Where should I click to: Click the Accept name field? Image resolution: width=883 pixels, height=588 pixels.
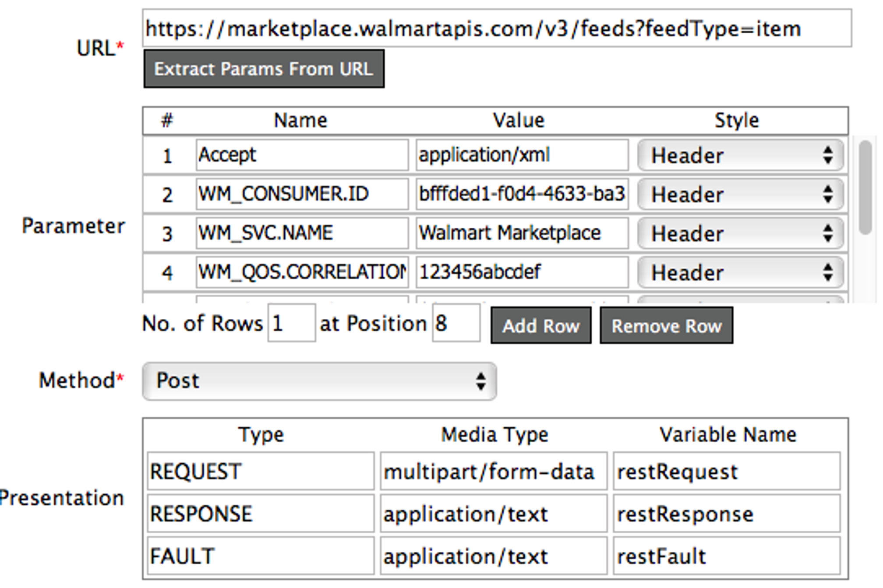[302, 155]
